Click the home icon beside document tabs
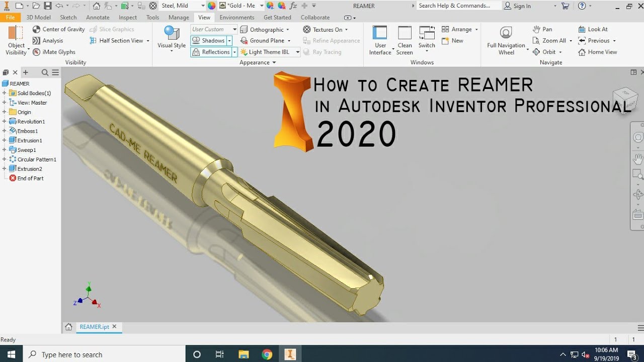Screen dimensions: 644x362 coord(68,327)
